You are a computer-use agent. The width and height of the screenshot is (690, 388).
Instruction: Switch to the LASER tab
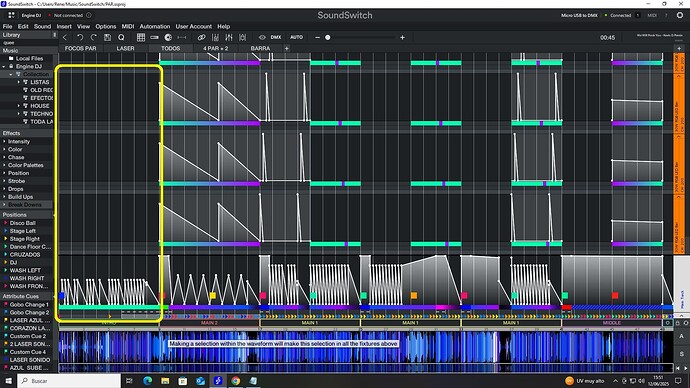(x=125, y=48)
